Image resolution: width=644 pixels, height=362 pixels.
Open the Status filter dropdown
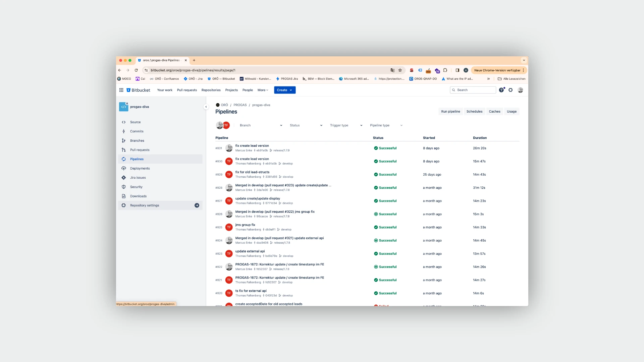(305, 125)
